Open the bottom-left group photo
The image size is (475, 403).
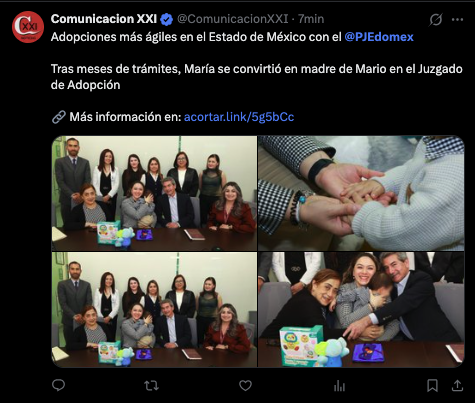coord(154,310)
